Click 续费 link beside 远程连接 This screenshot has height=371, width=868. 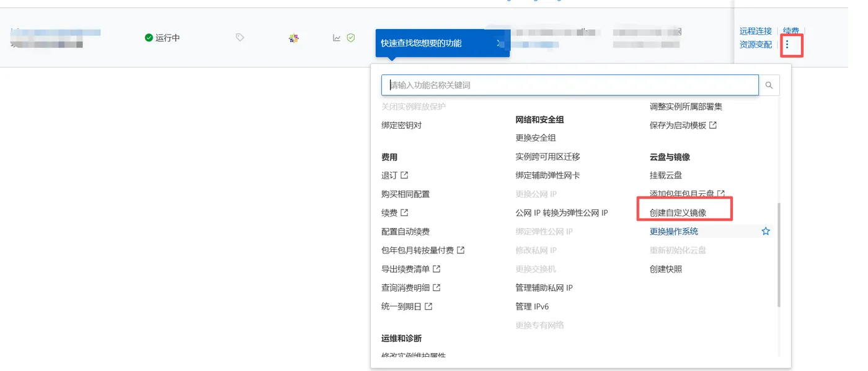[x=791, y=31]
